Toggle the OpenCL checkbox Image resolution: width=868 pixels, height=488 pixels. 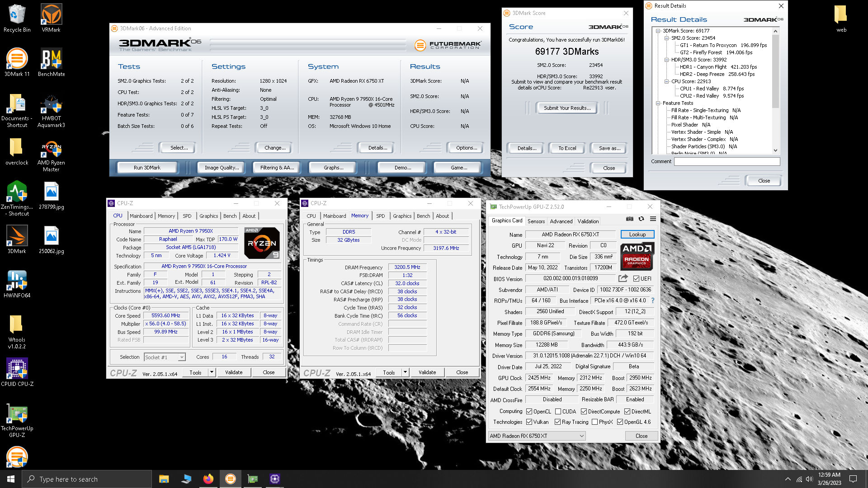tap(529, 412)
